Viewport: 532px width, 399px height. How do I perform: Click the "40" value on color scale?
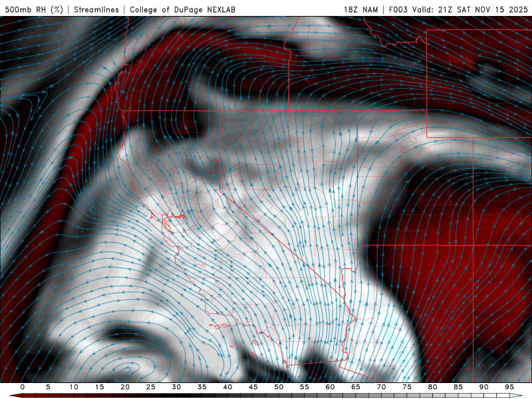pyautogui.click(x=227, y=387)
